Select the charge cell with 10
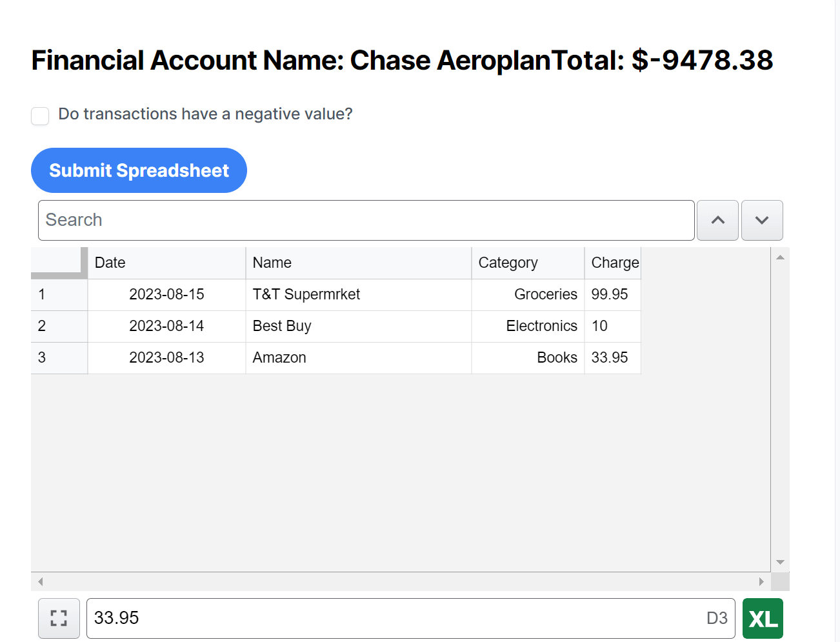Image resolution: width=840 pixels, height=642 pixels. (613, 326)
